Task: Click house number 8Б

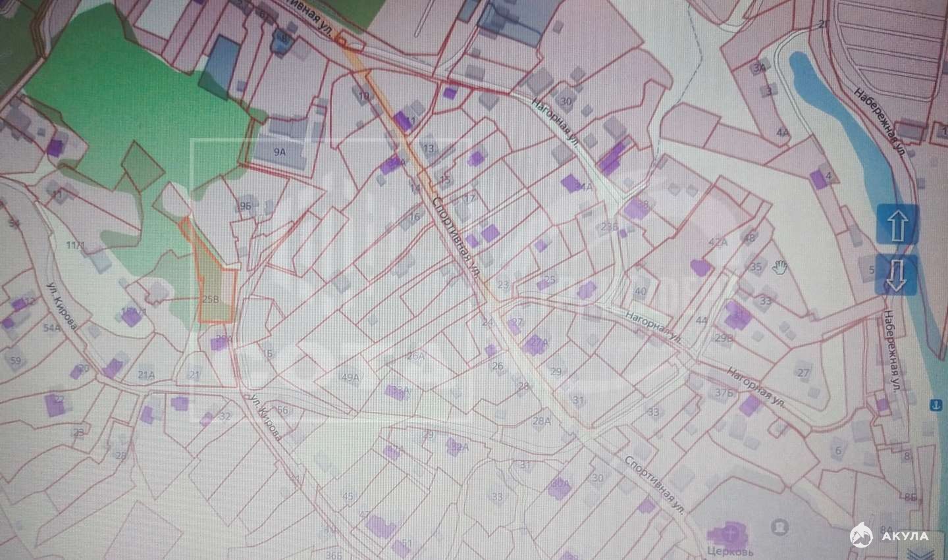Action: (x=910, y=497)
